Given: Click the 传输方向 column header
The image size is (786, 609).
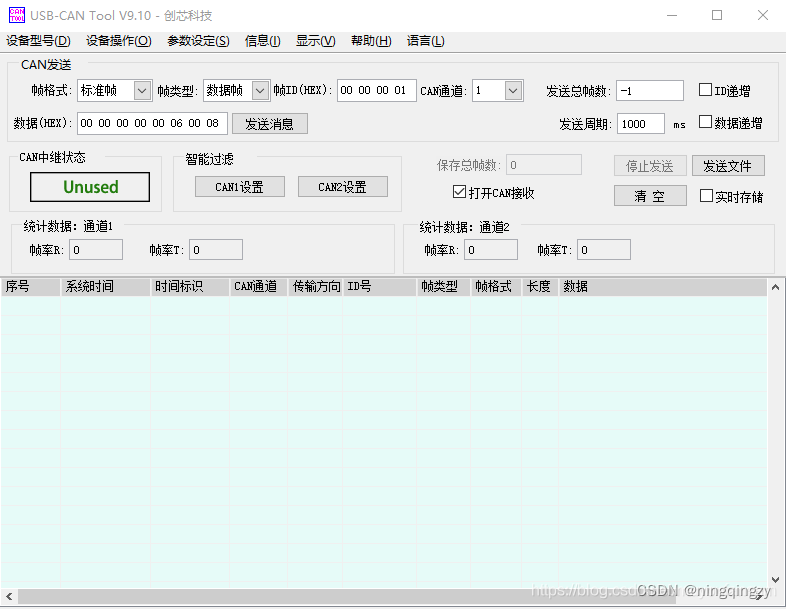Looking at the screenshot, I should [315, 287].
